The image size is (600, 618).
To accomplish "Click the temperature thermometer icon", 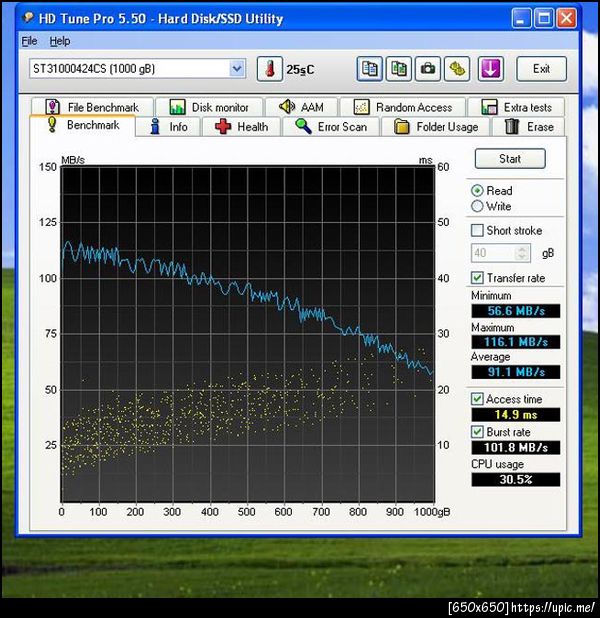I will coord(270,69).
